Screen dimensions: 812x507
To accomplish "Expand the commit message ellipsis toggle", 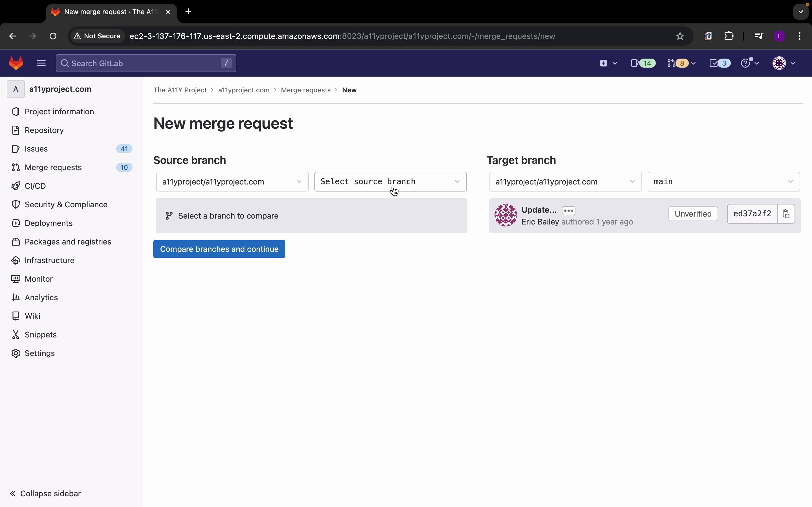I will (x=568, y=211).
